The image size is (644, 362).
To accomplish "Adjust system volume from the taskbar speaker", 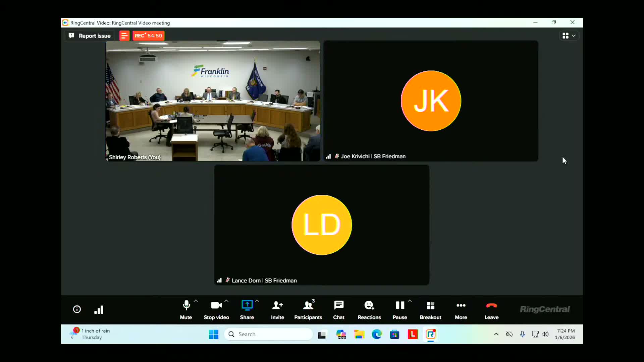I will [x=546, y=334].
